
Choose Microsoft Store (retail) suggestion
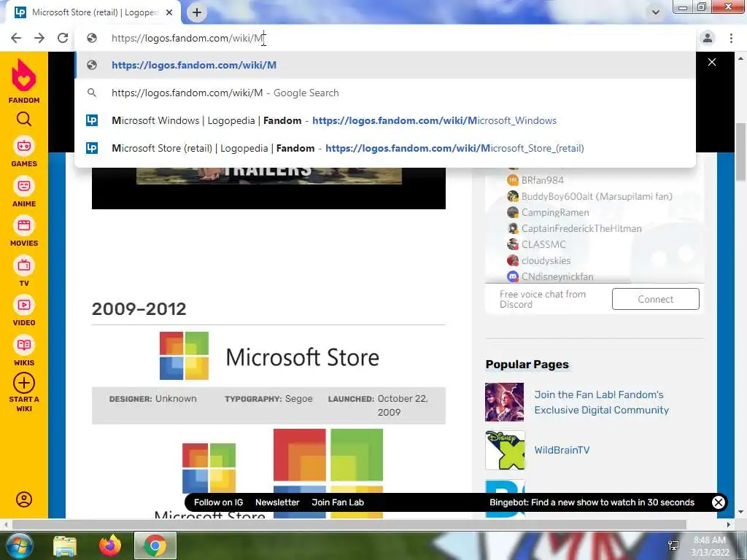click(x=385, y=148)
